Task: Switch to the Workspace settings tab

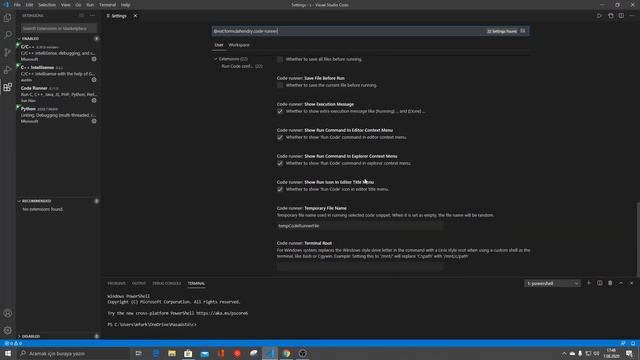Action: tap(239, 45)
